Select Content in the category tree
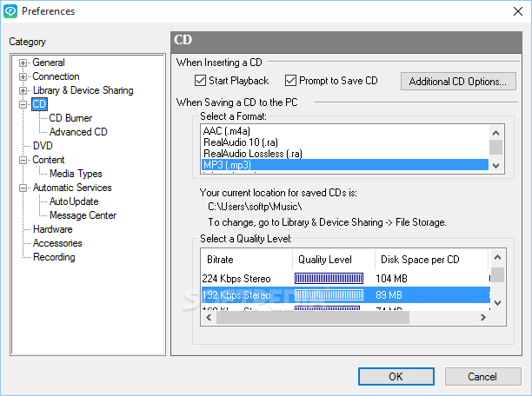This screenshot has width=532, height=396. [49, 160]
